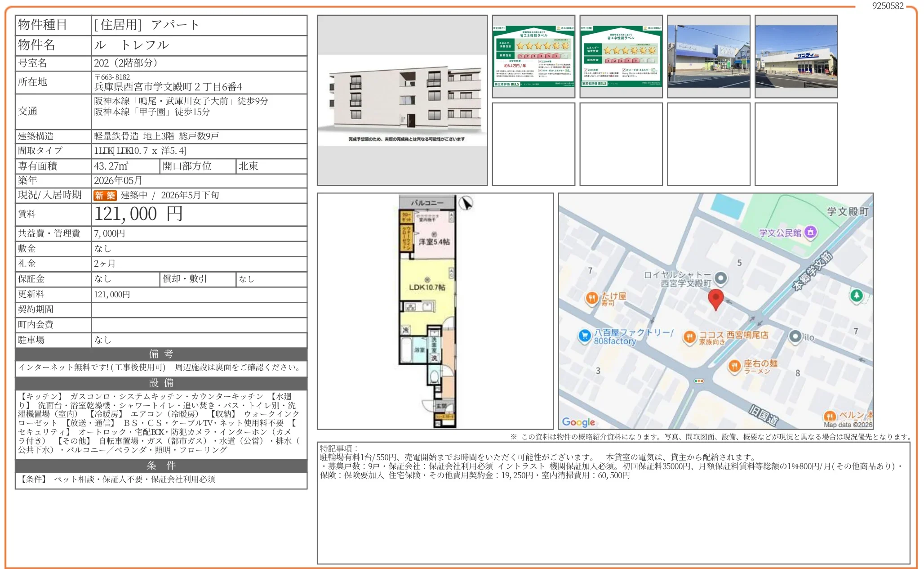Open the building exterior rendering image
This screenshot has width=924, height=569.
tap(402, 100)
